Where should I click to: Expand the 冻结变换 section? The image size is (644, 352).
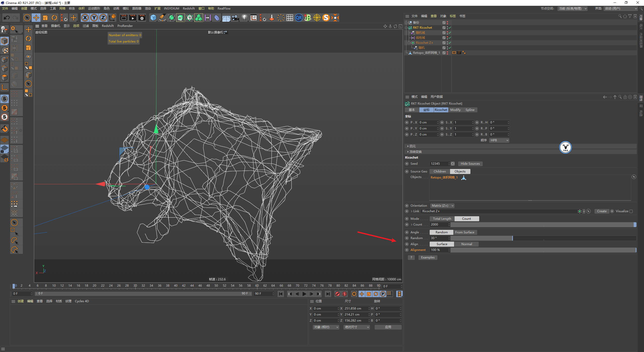(x=415, y=152)
